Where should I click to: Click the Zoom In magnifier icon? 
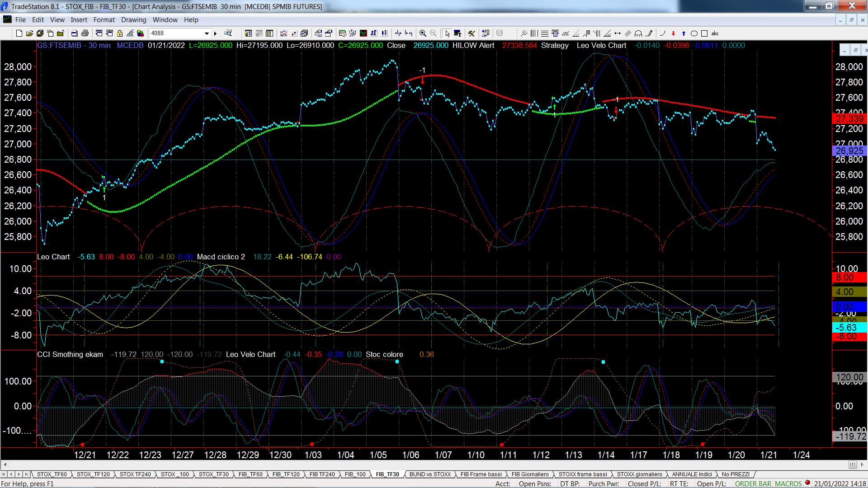coord(423,33)
